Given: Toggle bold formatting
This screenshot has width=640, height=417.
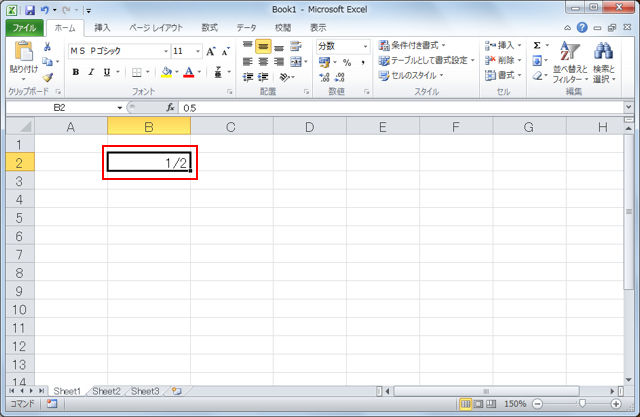Looking at the screenshot, I should pyautogui.click(x=76, y=72).
